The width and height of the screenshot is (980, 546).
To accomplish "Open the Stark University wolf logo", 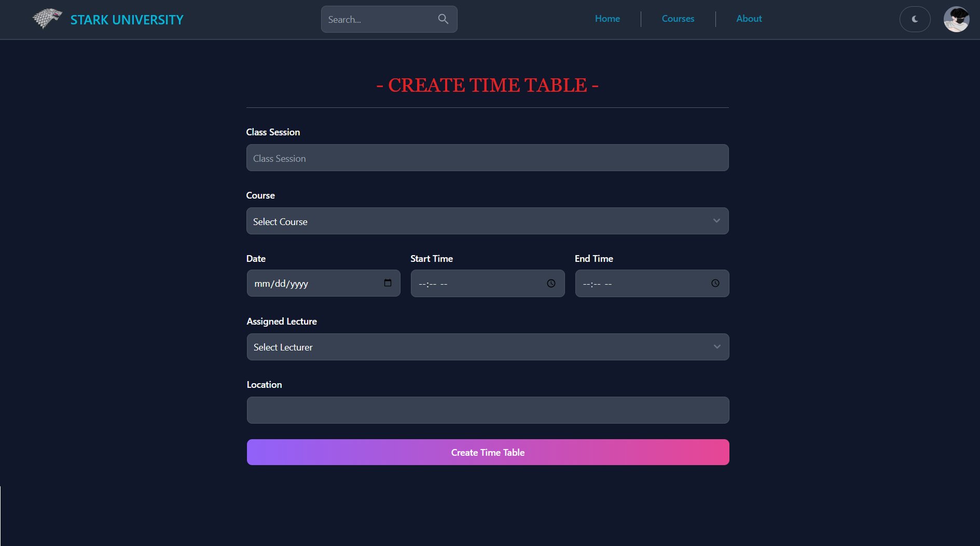I will [x=46, y=19].
